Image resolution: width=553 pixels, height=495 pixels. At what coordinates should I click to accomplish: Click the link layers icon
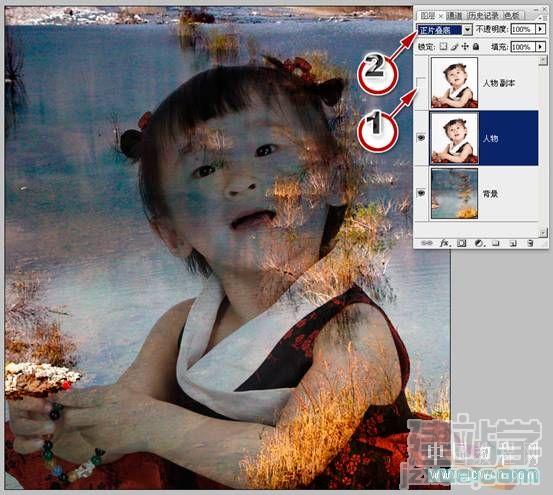(427, 243)
